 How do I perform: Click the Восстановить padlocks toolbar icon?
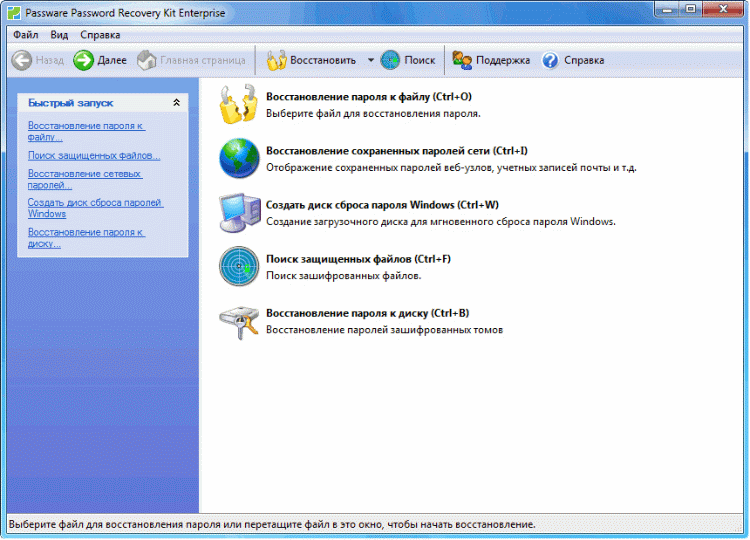coord(276,60)
